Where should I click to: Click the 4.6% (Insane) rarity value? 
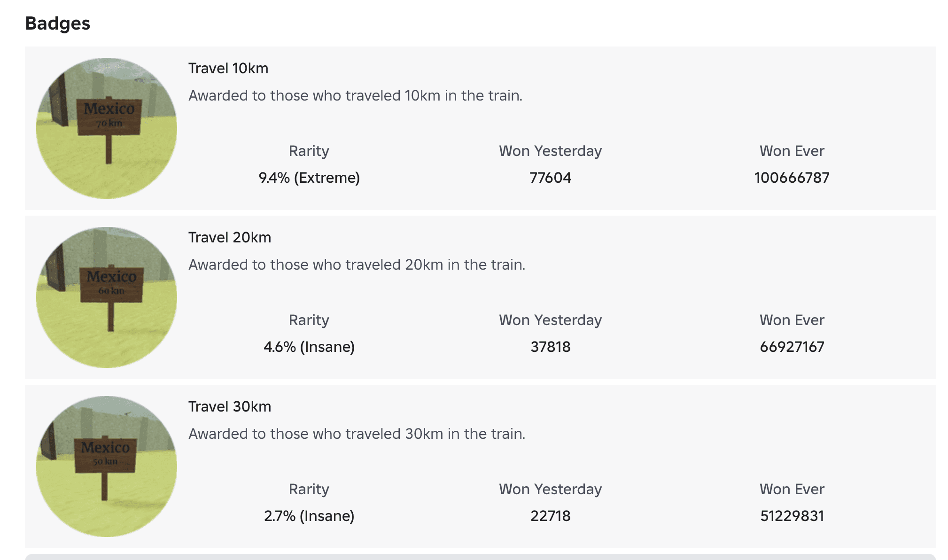(309, 347)
